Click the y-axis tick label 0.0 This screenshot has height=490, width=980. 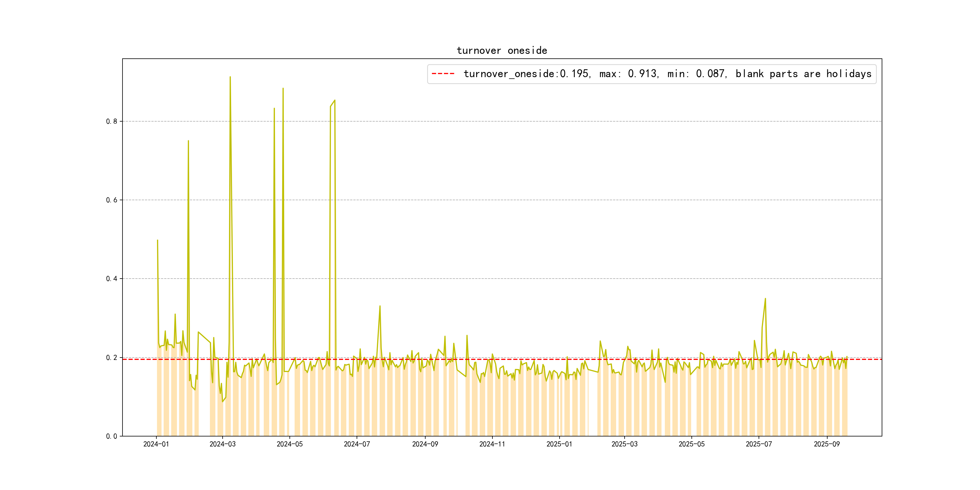(x=112, y=436)
